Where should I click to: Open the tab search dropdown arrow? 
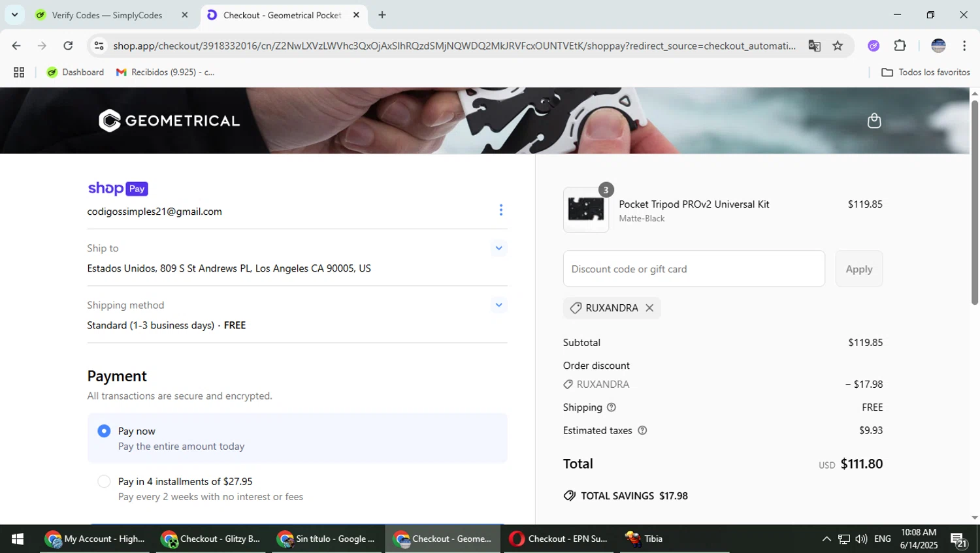tap(14, 14)
